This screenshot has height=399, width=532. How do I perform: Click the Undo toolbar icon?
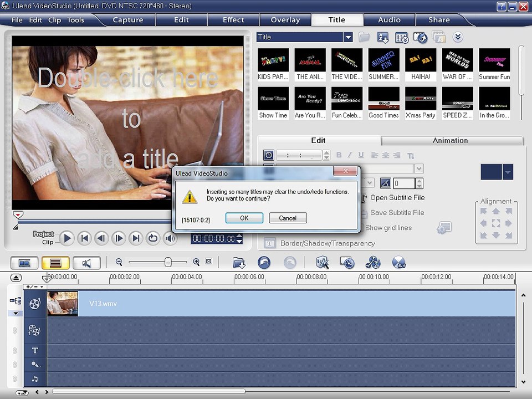coord(264,262)
